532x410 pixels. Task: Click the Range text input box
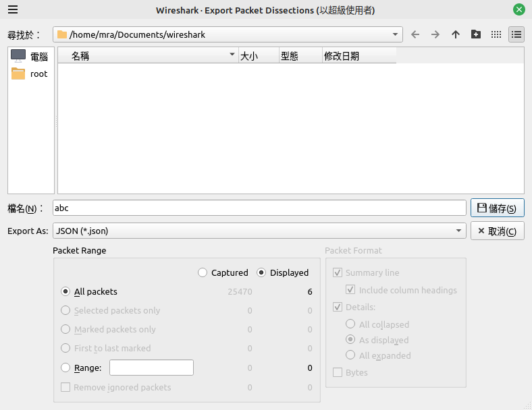[x=151, y=368]
